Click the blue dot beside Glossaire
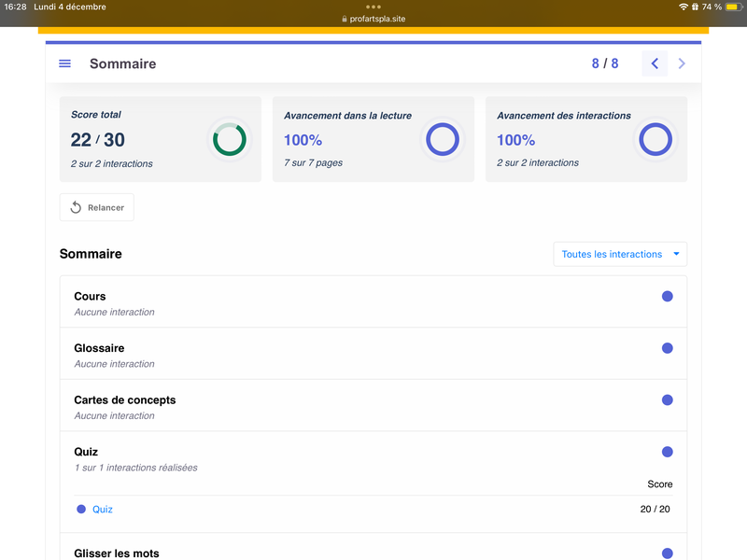The image size is (747, 560). pos(667,348)
